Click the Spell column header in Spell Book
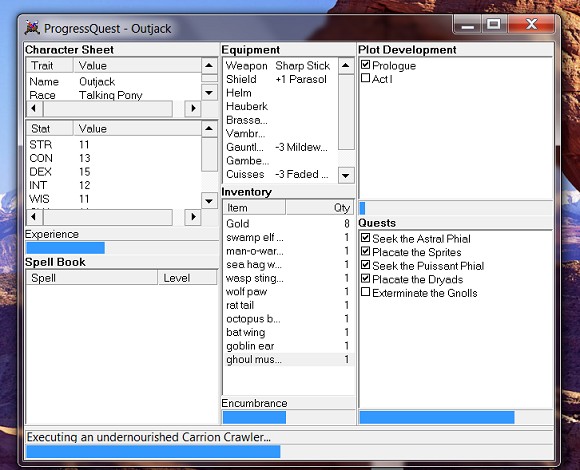 pyautogui.click(x=92, y=278)
